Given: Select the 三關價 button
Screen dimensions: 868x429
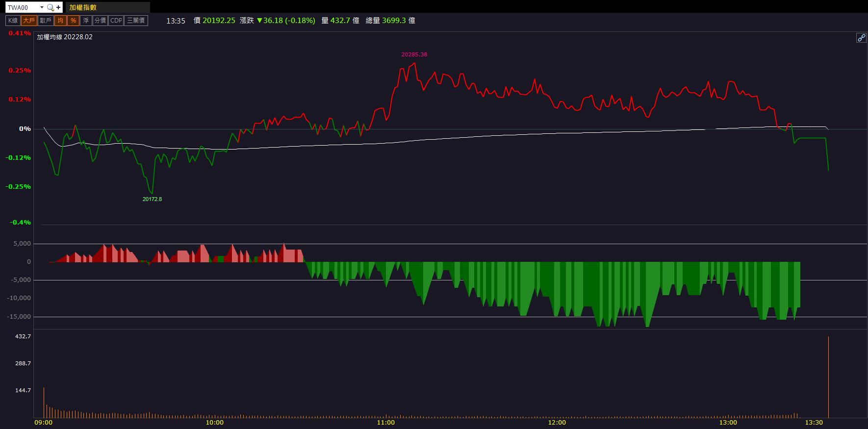Looking at the screenshot, I should click(136, 21).
